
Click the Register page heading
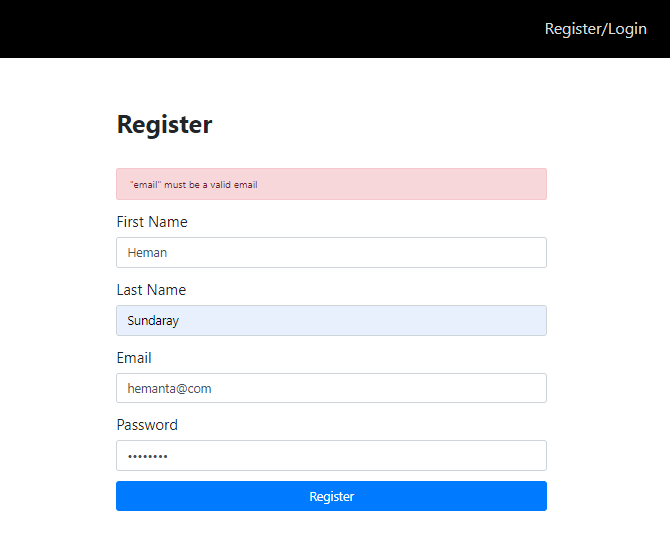click(x=164, y=125)
